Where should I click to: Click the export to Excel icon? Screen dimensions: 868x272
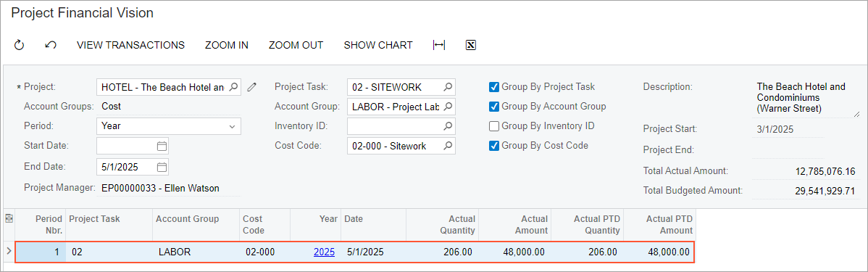(x=470, y=45)
